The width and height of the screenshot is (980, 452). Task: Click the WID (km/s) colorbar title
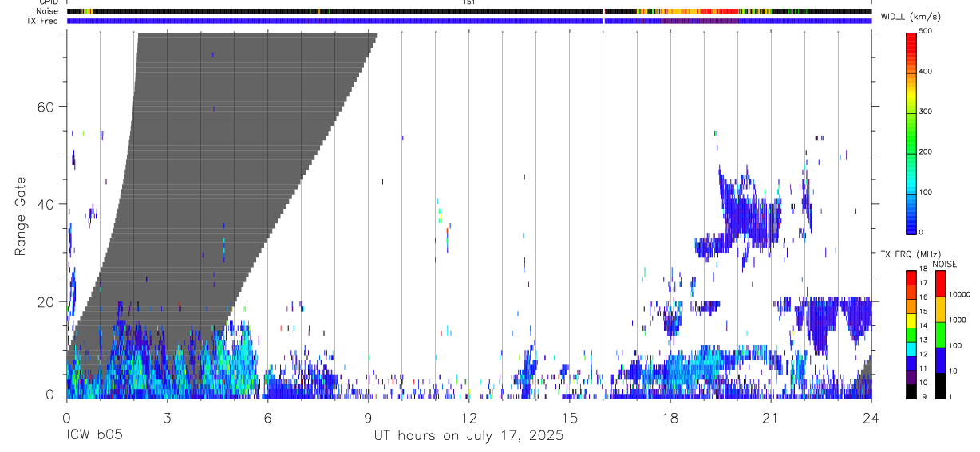pyautogui.click(x=911, y=16)
